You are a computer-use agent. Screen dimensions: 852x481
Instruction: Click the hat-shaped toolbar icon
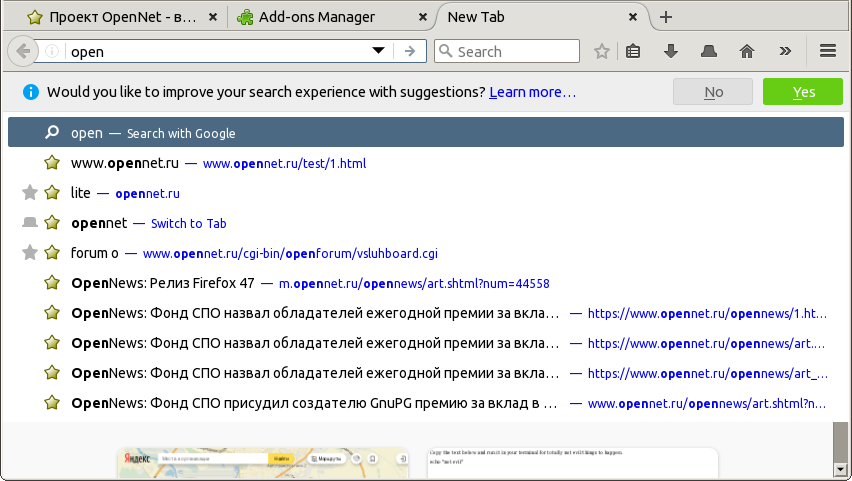[x=708, y=51]
